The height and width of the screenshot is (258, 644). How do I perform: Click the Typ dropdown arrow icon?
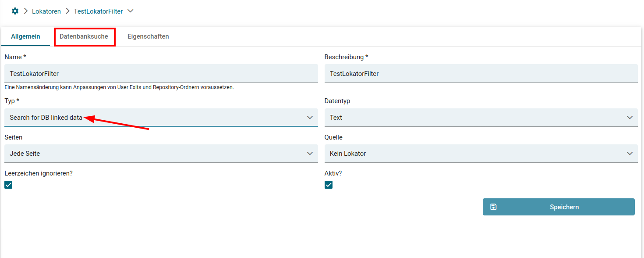tap(310, 118)
